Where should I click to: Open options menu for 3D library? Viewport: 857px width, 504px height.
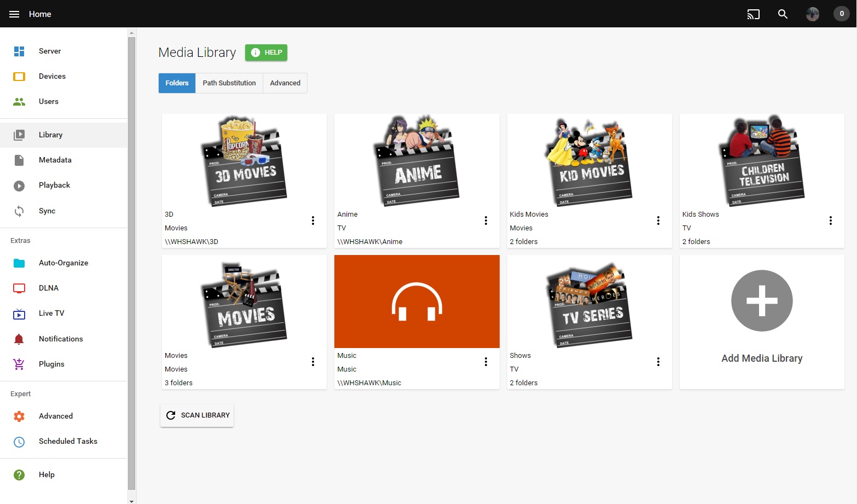pyautogui.click(x=313, y=221)
